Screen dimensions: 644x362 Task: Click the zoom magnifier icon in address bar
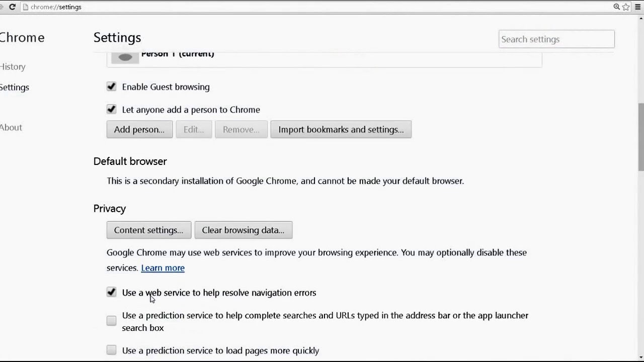[616, 7]
